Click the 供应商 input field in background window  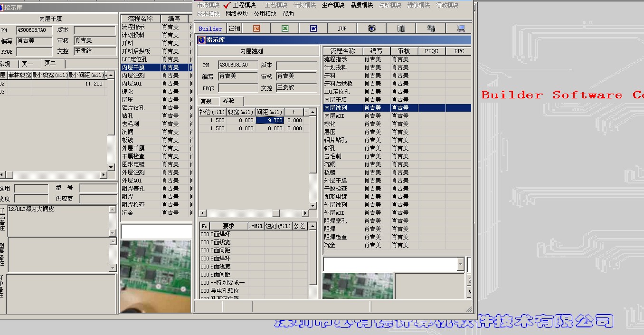(98, 198)
